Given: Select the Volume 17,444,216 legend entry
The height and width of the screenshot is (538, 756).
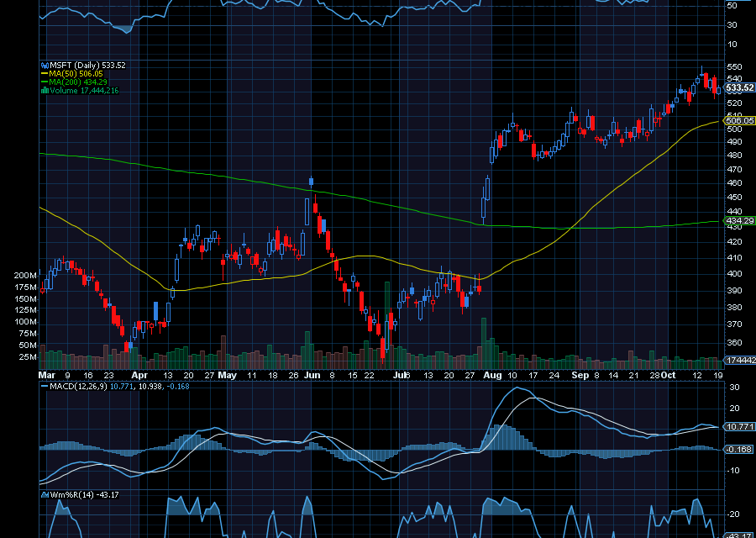Looking at the screenshot, I should [x=84, y=90].
